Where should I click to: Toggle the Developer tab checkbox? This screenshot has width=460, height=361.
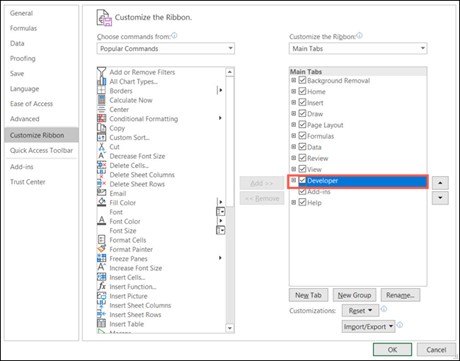point(302,180)
